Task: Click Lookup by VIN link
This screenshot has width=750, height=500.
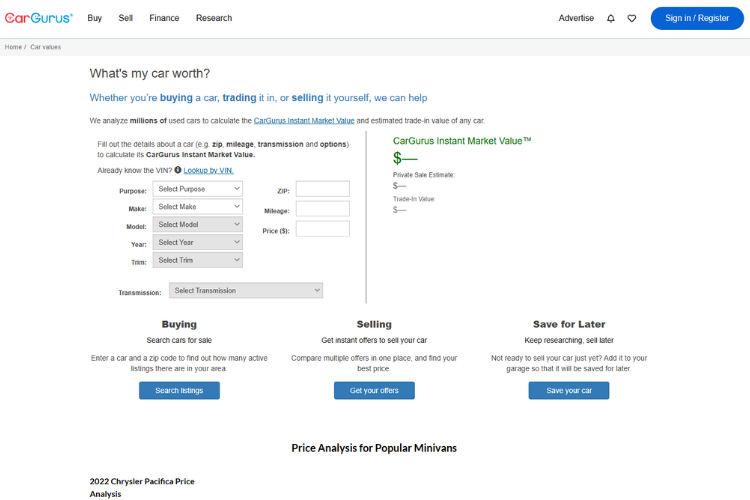Action: tap(209, 170)
